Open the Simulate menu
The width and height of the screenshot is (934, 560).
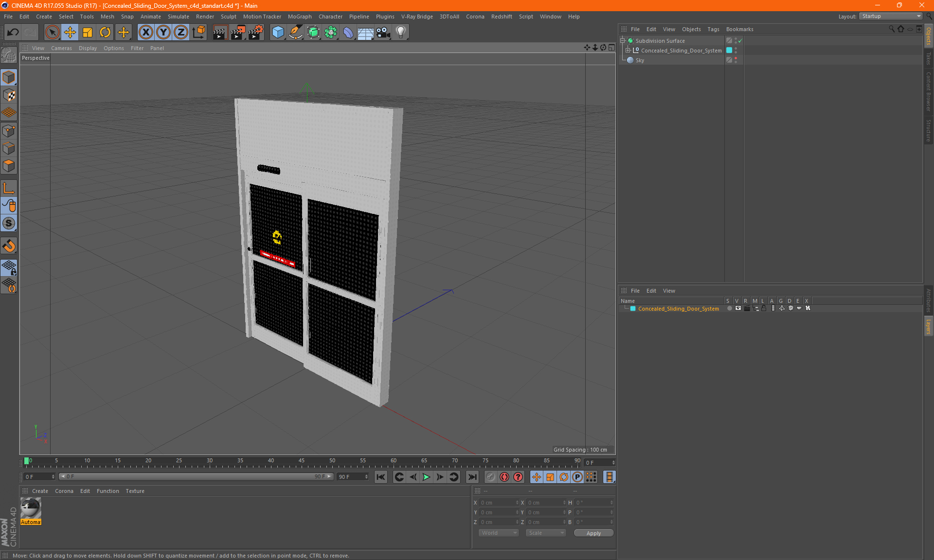coord(179,17)
